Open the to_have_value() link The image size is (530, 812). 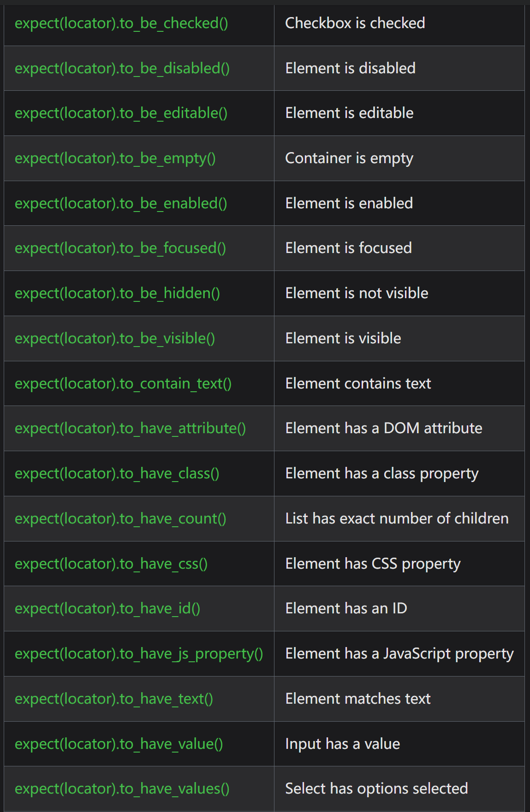tap(119, 744)
